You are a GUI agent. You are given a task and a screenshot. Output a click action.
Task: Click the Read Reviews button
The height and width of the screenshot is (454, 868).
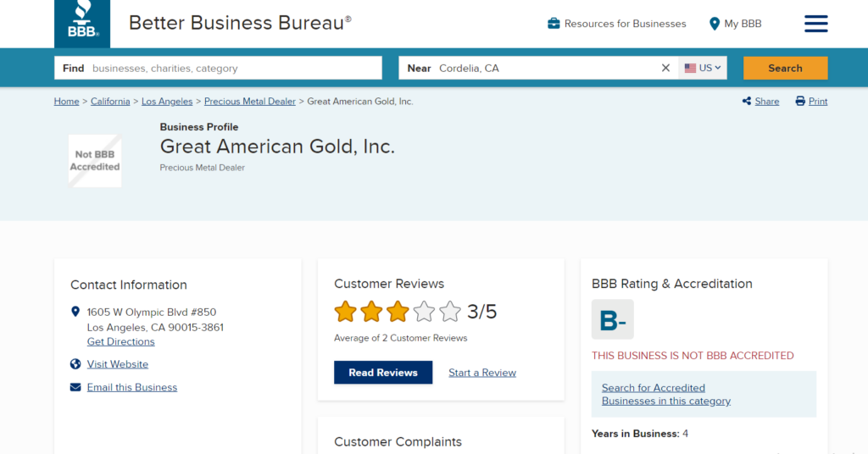click(383, 373)
